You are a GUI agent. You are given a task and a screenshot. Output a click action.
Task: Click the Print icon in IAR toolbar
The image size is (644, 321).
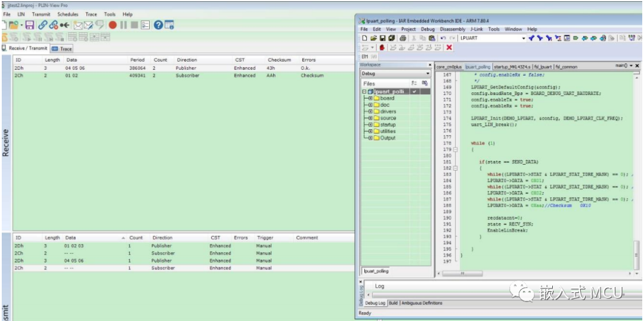coord(402,38)
